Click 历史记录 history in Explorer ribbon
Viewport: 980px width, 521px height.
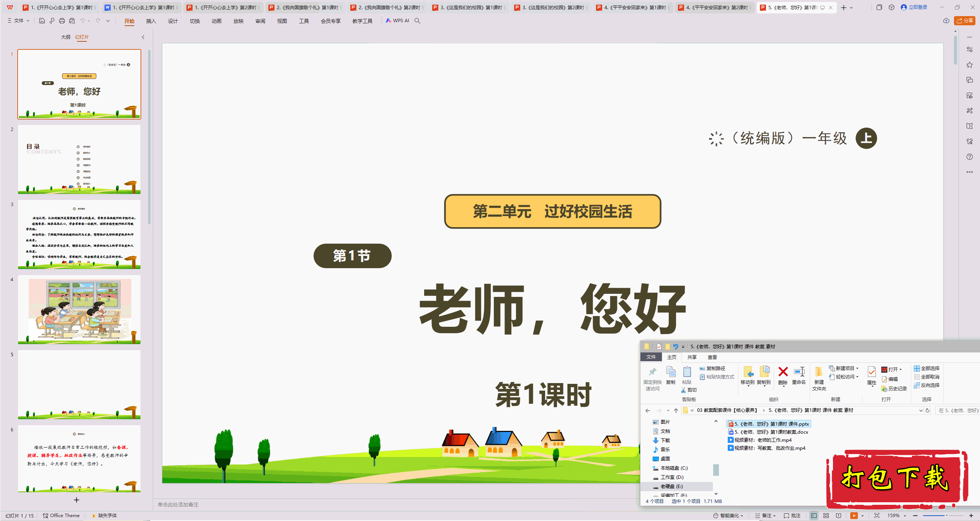(x=894, y=389)
